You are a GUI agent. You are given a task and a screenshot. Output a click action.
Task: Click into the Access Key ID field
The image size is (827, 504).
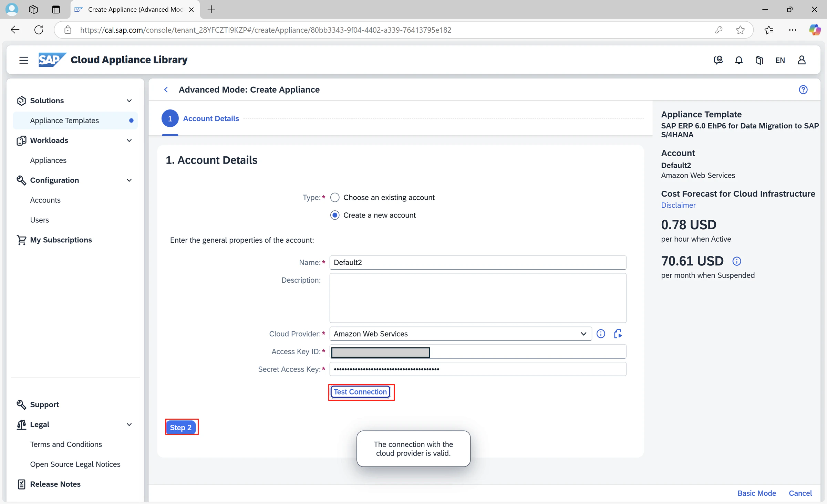tap(478, 351)
